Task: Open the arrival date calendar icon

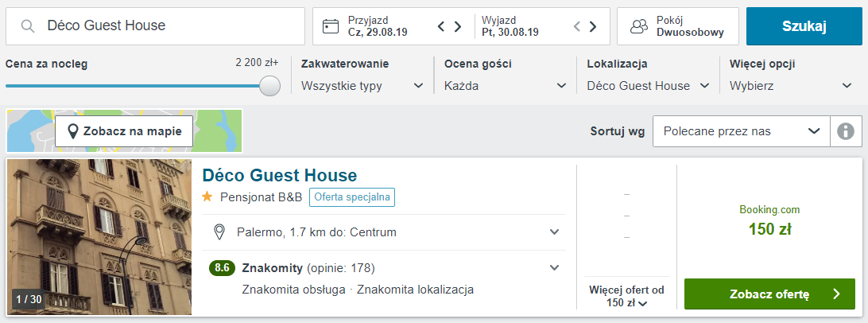Action: pos(331,26)
